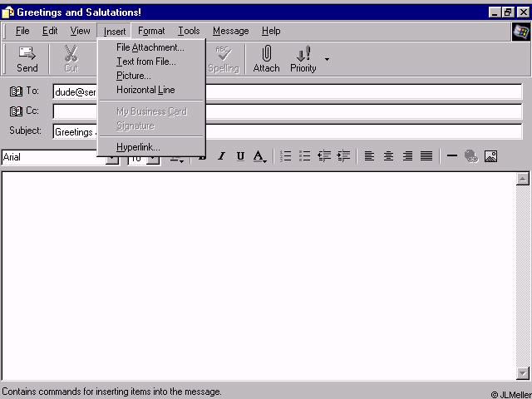Align text left
Viewport: 532px width, 399px height.
pos(369,156)
